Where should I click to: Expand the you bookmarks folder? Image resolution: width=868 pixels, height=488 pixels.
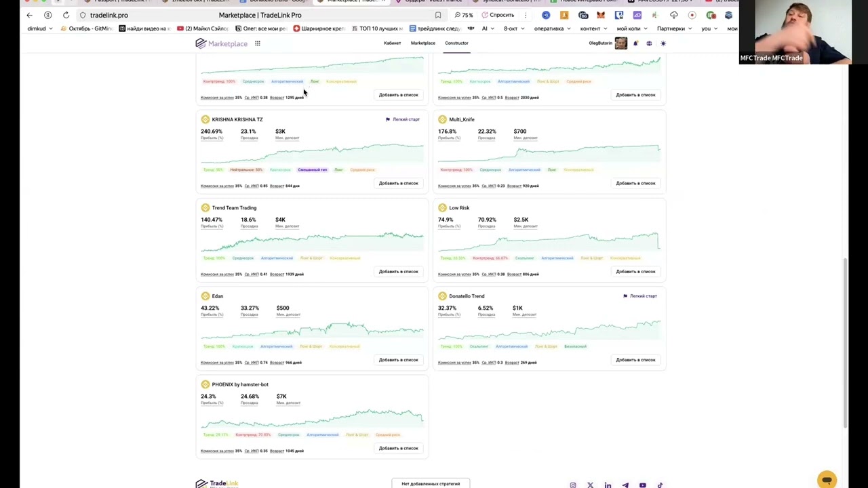(709, 28)
